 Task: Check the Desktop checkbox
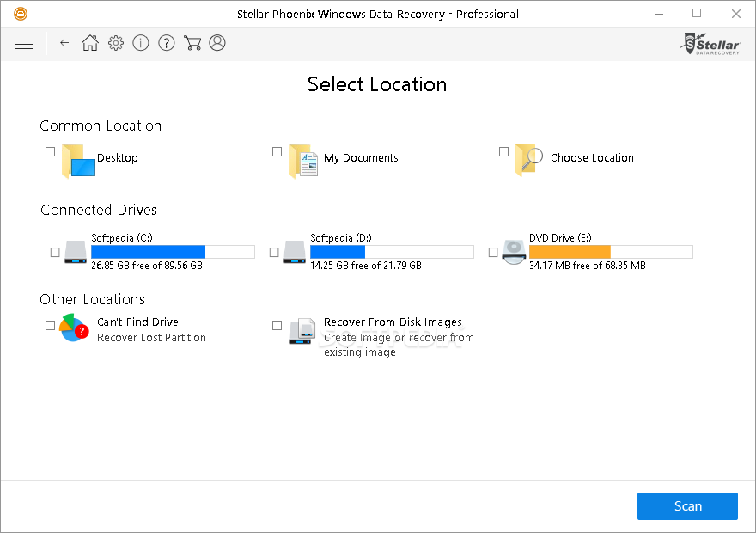coord(50,151)
